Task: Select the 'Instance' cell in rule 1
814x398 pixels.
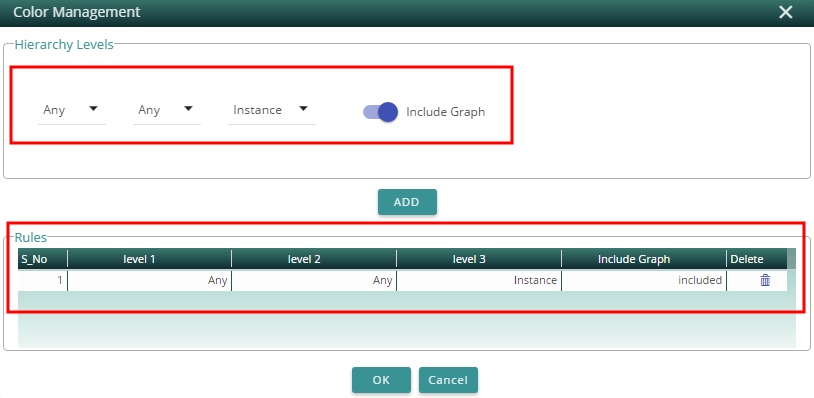Action: point(479,280)
